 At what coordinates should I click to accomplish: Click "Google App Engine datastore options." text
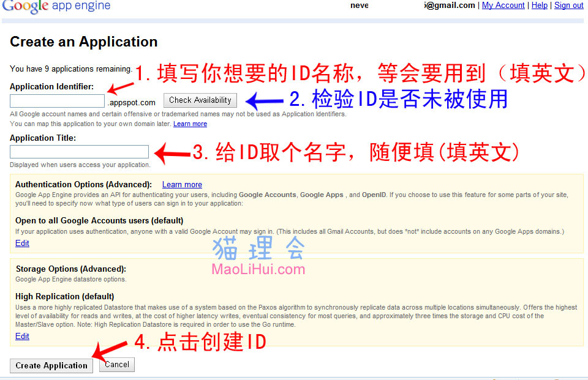[71, 279]
